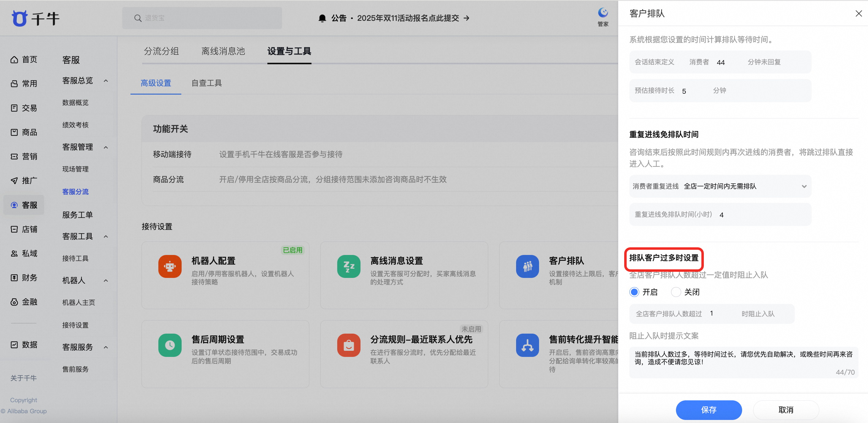Click the 离线消息设置 Zz icon
This screenshot has width=868, height=423.
click(349, 266)
